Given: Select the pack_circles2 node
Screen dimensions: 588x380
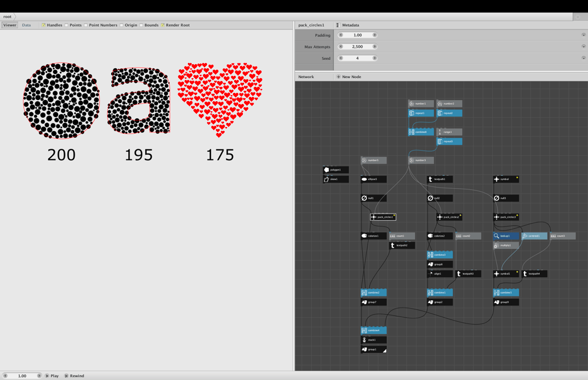Looking at the screenshot, I should pyautogui.click(x=449, y=217).
